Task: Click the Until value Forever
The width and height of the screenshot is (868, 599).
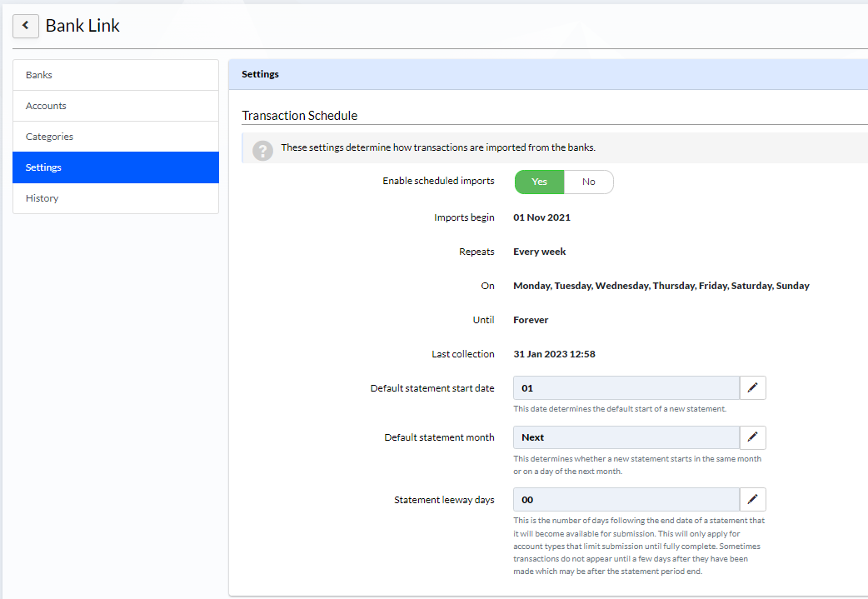Action: pos(531,320)
